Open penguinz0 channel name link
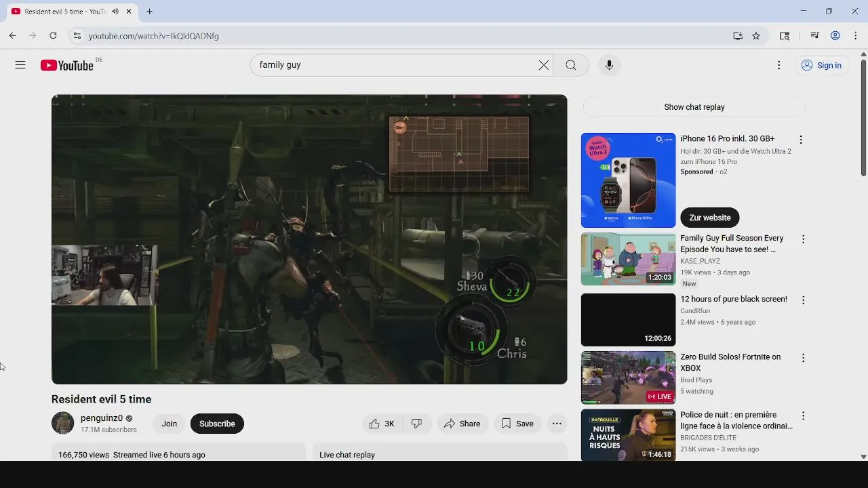Image resolution: width=868 pixels, height=488 pixels. [102, 418]
